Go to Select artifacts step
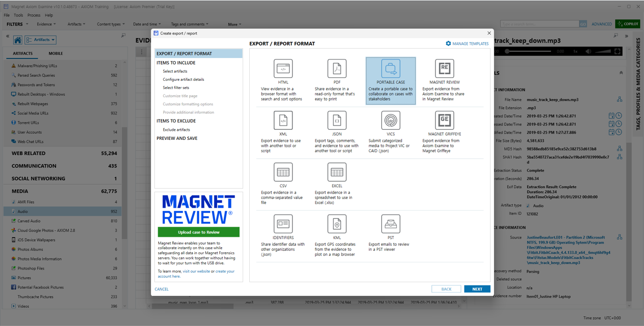The image size is (644, 326). click(x=175, y=71)
